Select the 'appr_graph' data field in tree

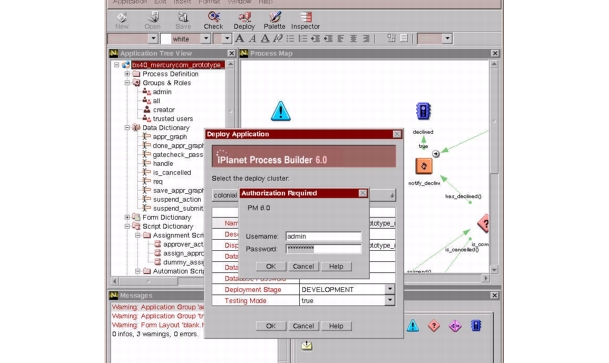click(x=170, y=136)
